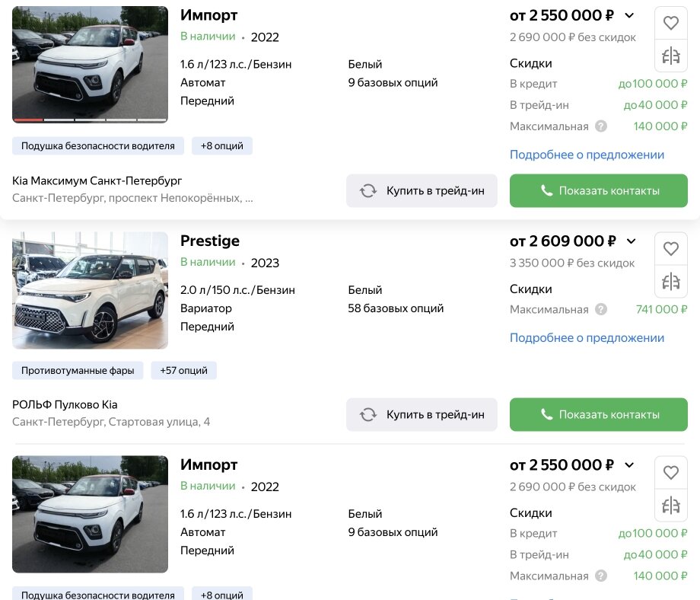Click the top Импорт car photo thumbnail
Viewport: 700px width, 600px height.
(88, 63)
